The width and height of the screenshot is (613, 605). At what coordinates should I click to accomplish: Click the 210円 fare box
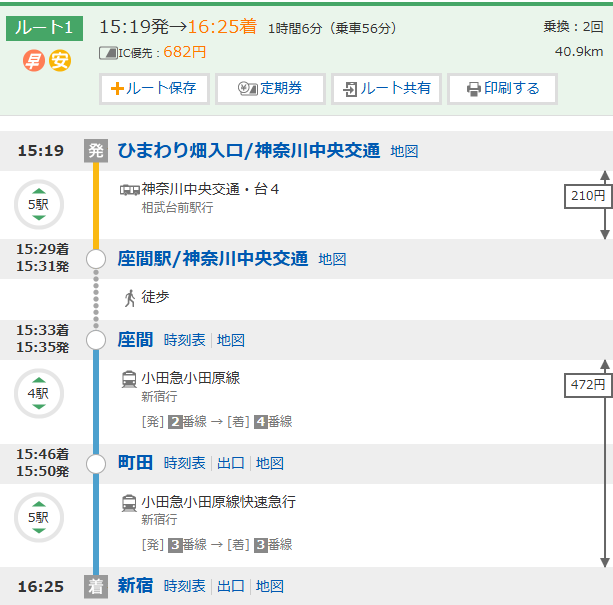pyautogui.click(x=588, y=196)
